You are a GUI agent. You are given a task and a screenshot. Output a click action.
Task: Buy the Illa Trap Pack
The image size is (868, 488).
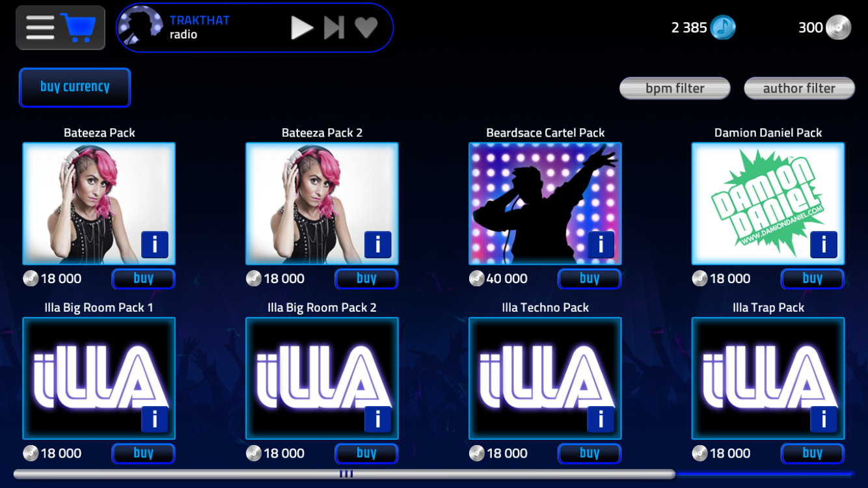(812, 454)
